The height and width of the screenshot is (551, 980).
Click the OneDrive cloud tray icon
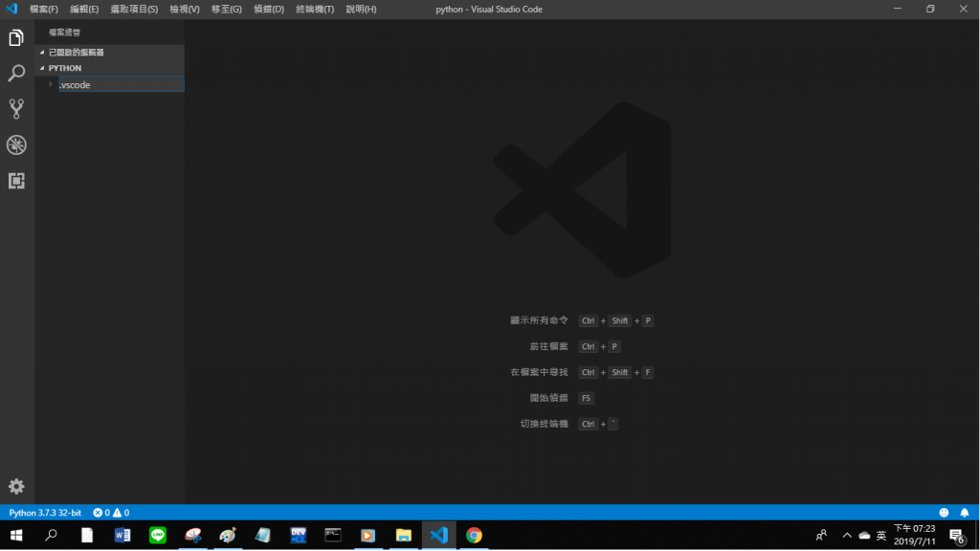864,536
